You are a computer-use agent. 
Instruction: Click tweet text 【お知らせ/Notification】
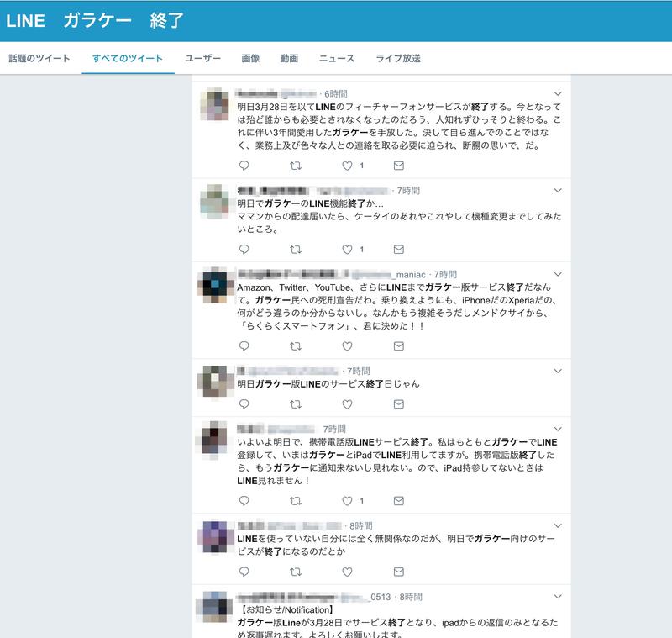pyautogui.click(x=286, y=609)
